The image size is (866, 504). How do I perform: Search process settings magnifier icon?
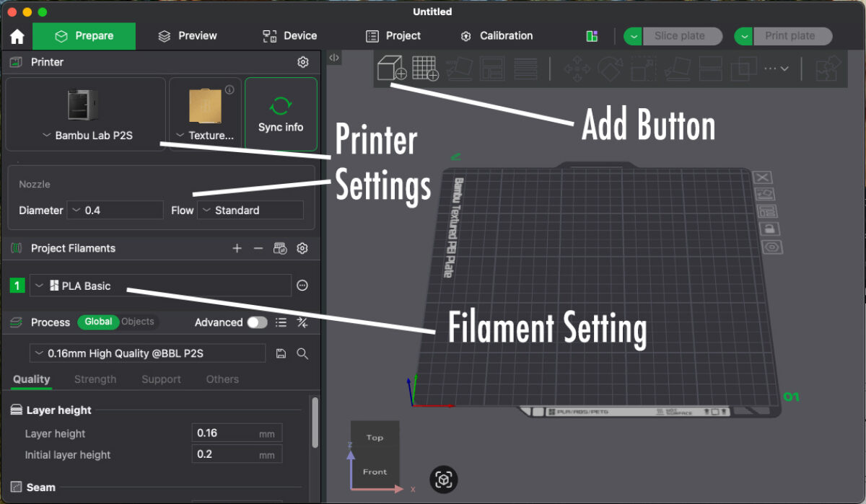tap(302, 353)
